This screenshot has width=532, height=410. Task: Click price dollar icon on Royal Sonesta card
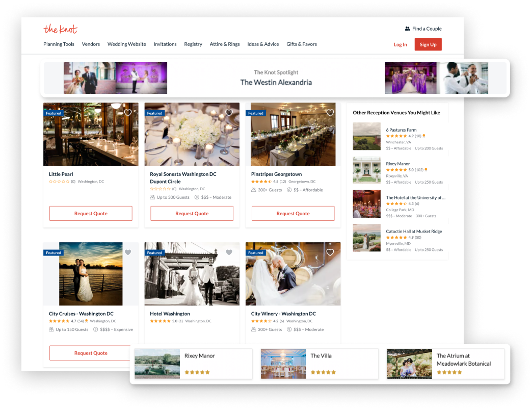(197, 197)
